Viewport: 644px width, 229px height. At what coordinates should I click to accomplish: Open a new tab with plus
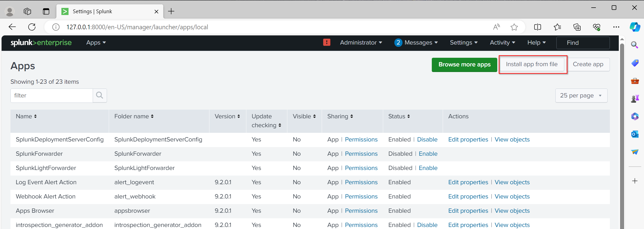[171, 11]
